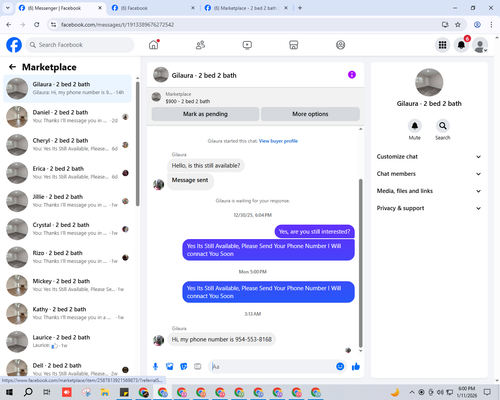Click the $900 - 2 bed 2 bath listing
Screen dimensions: 500x400
[188, 101]
